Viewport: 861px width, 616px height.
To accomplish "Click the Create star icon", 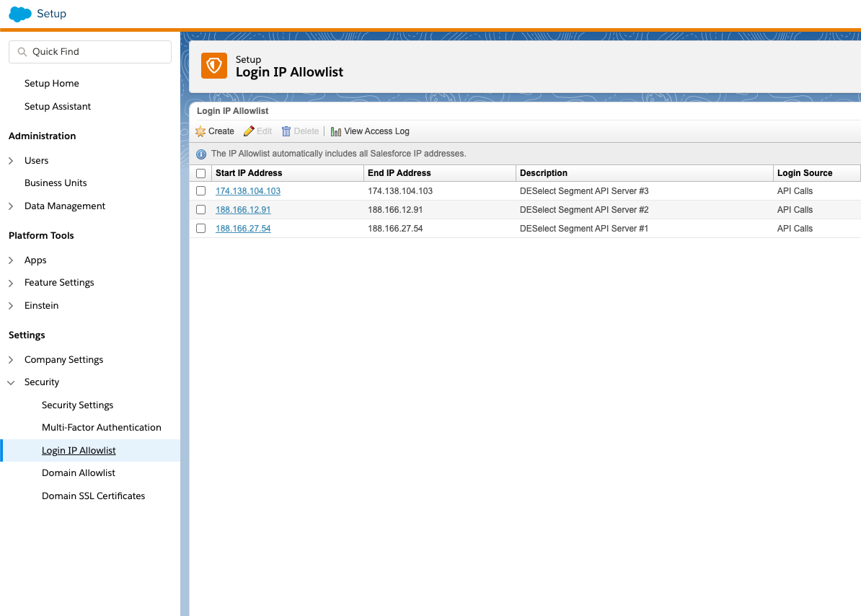I will click(x=200, y=131).
